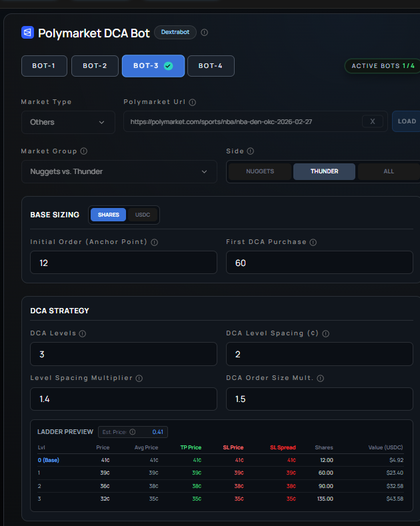Click the '0 (Base)' ladder level row label
The image size is (420, 526).
[x=48, y=460]
